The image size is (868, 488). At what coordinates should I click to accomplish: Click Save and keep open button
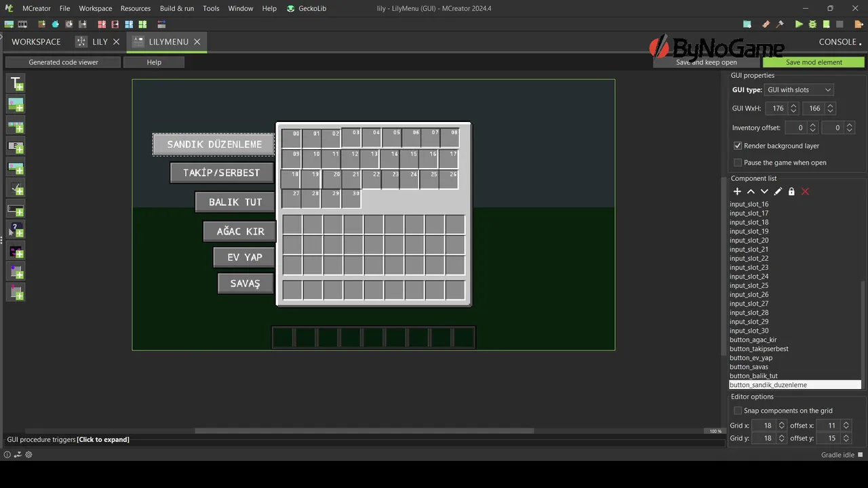point(707,62)
